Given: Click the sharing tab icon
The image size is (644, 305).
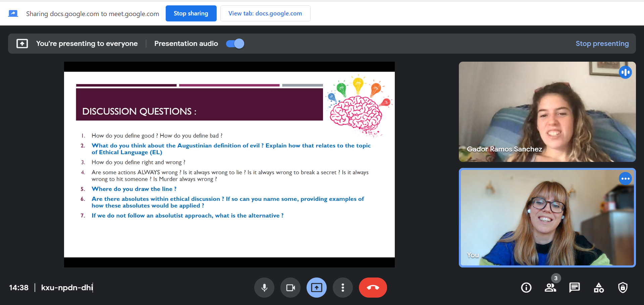Looking at the screenshot, I should (x=13, y=13).
